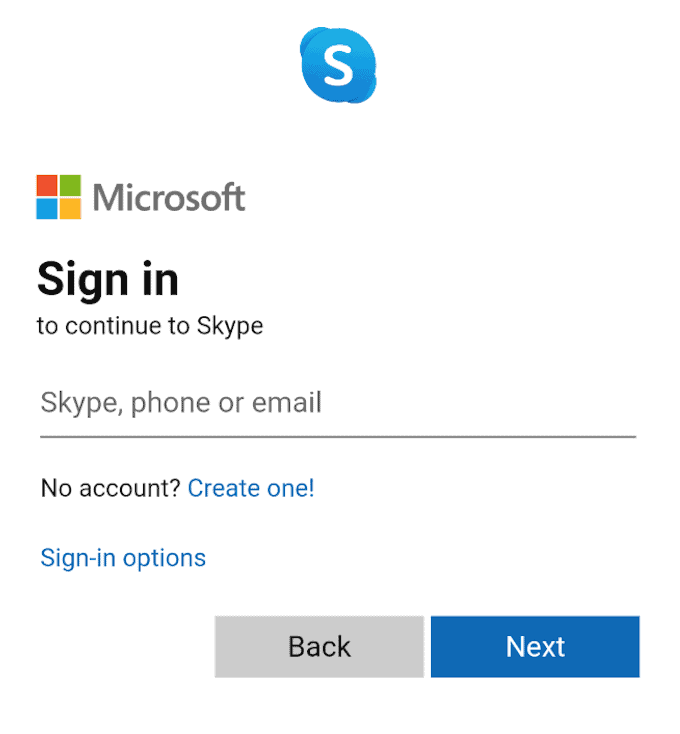Focus the Skype, phone or email field

pos(337,403)
